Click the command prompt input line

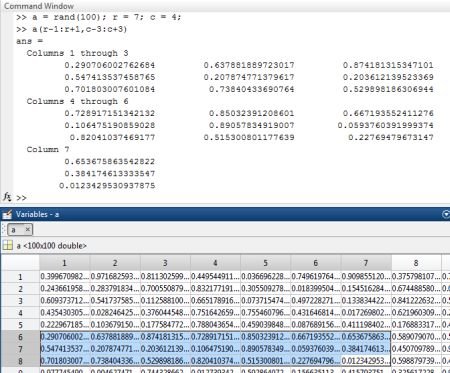[233, 198]
